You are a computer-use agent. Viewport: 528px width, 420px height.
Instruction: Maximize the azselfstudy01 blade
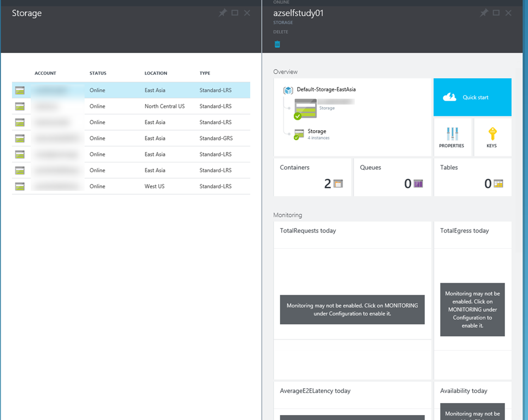tap(496, 13)
